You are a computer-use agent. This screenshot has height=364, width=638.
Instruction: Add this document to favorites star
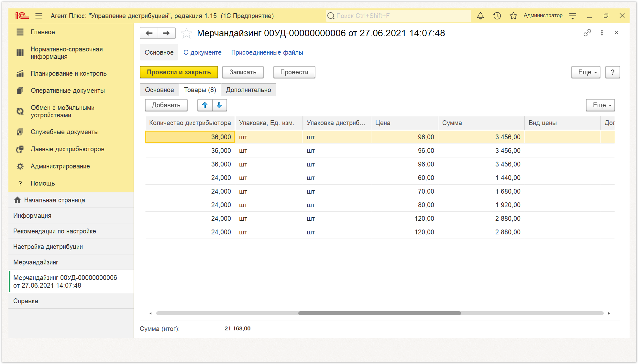click(x=186, y=33)
